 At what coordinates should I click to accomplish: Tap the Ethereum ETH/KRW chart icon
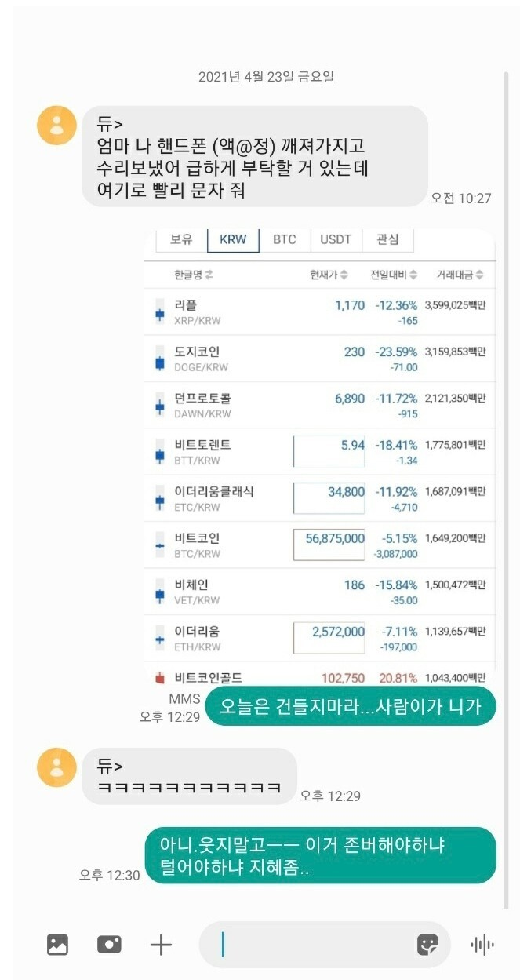click(159, 638)
